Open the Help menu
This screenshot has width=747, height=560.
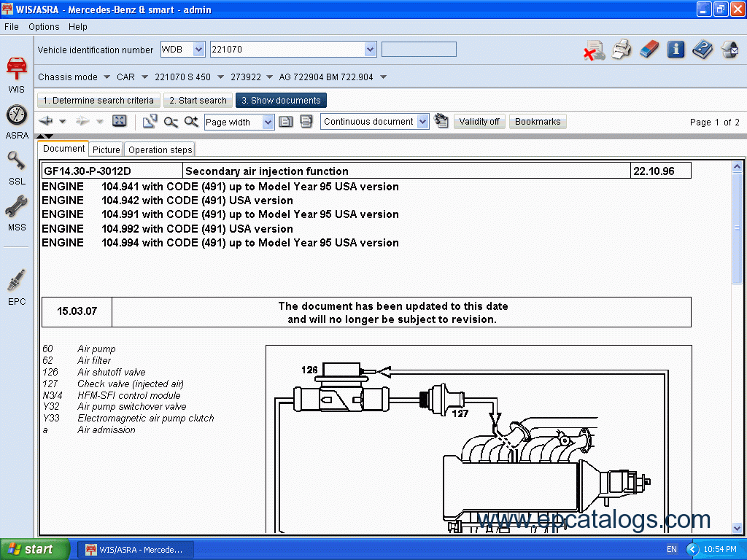point(77,27)
